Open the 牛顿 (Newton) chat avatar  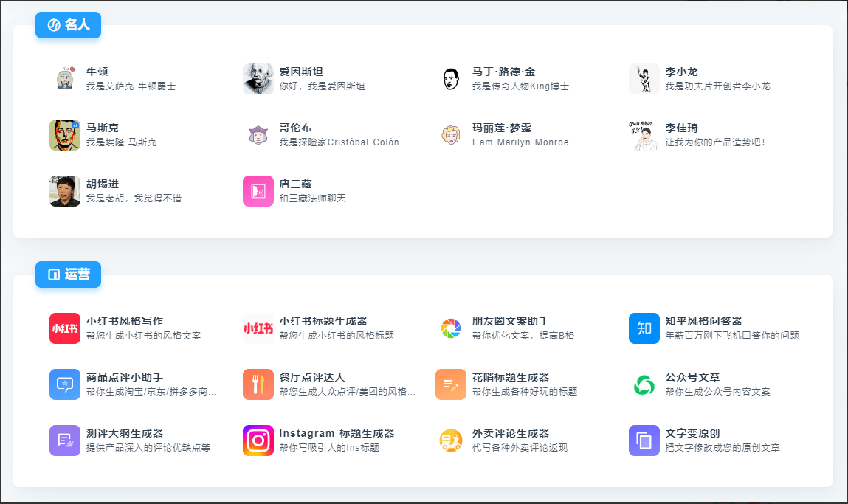[65, 77]
